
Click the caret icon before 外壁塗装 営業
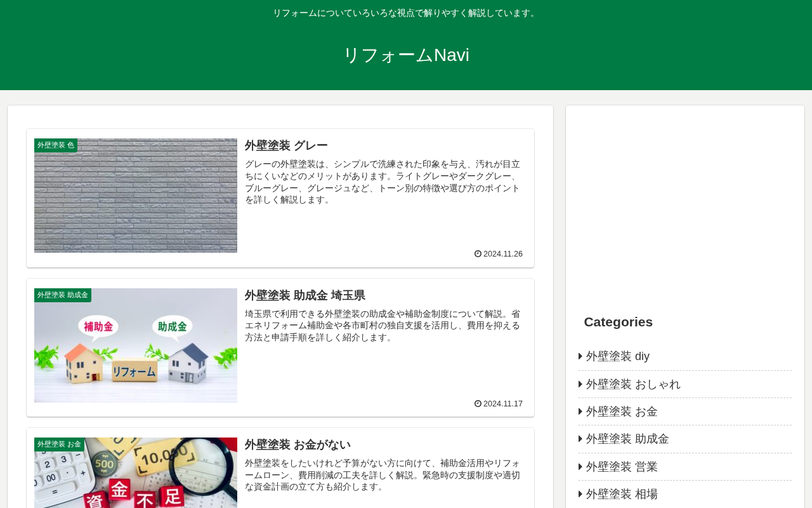pos(580,467)
